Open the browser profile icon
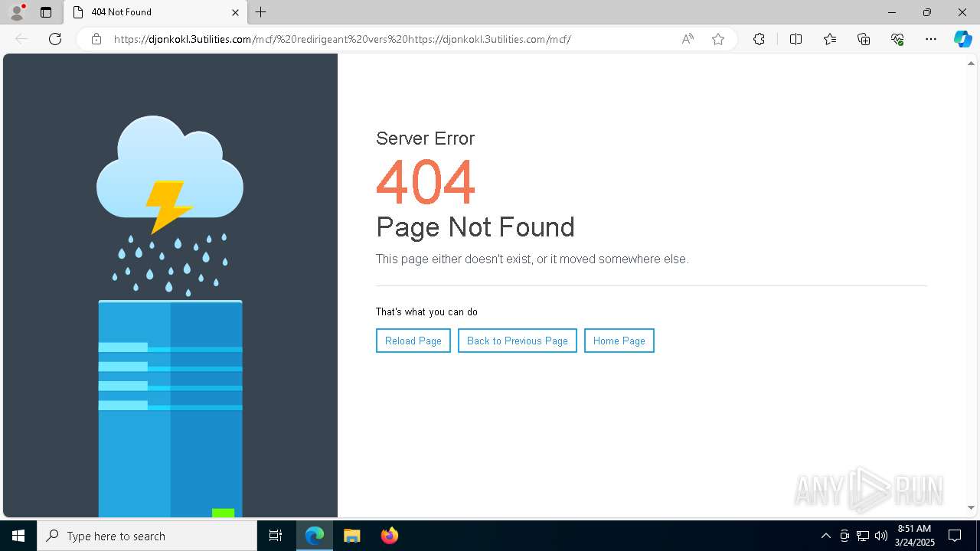980x551 pixels. [x=17, y=12]
